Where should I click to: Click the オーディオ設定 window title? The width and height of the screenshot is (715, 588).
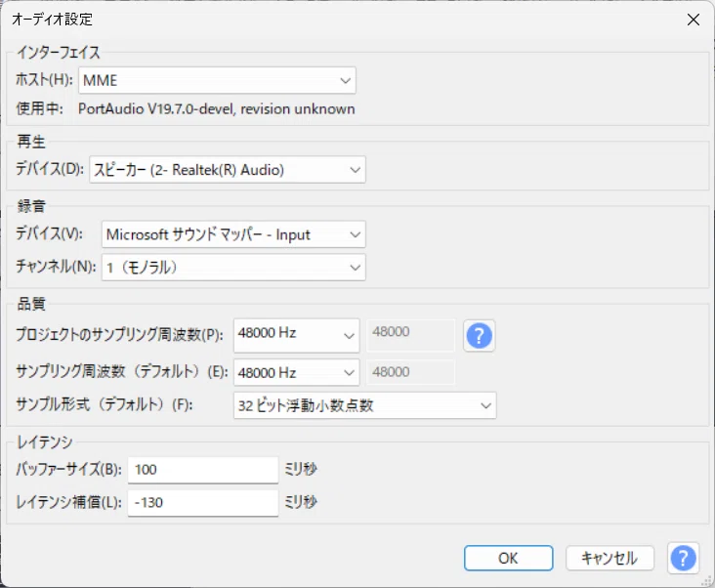(52, 20)
